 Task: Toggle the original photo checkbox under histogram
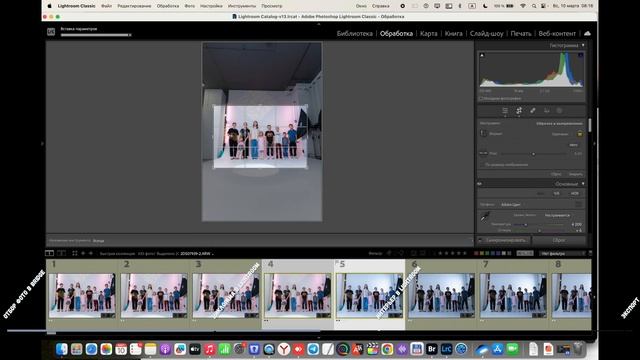481,98
